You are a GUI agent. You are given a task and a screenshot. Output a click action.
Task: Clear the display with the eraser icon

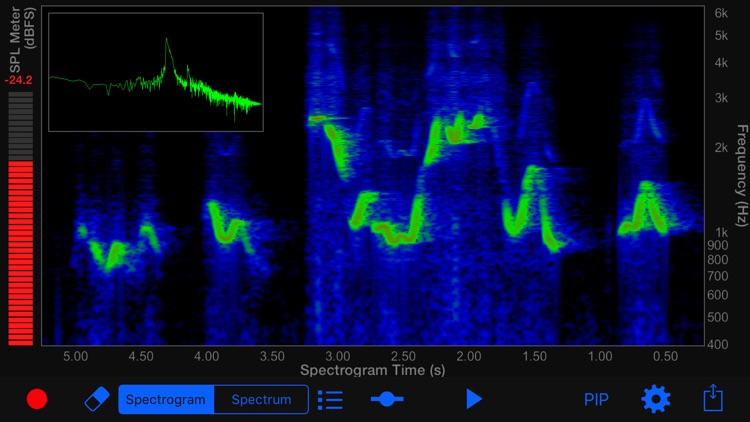(97, 399)
